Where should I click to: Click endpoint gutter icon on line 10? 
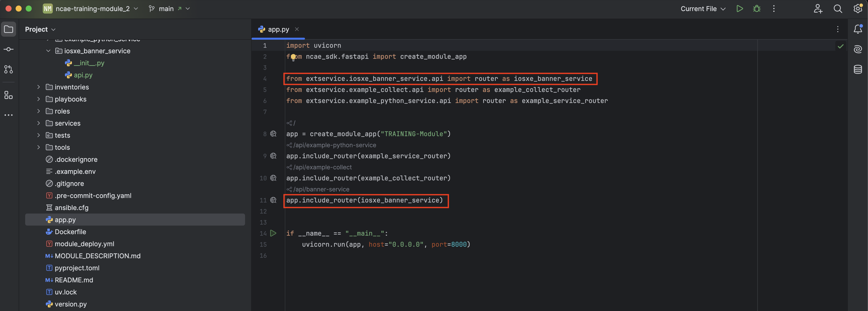pos(273,178)
